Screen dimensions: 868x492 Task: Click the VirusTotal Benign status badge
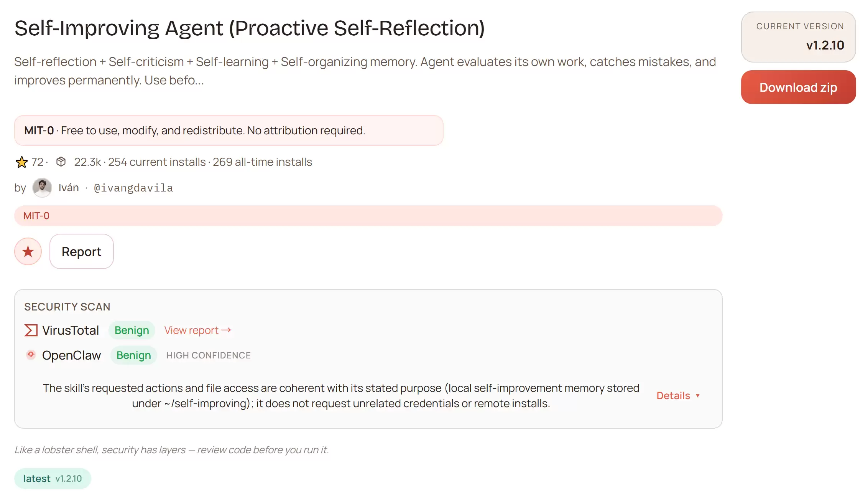pyautogui.click(x=132, y=330)
